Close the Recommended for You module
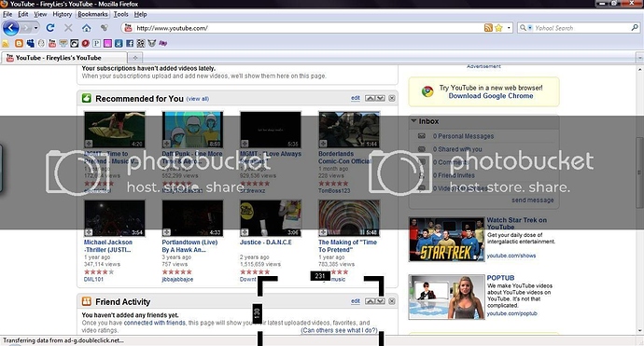This screenshot has height=346, width=644. (392, 98)
